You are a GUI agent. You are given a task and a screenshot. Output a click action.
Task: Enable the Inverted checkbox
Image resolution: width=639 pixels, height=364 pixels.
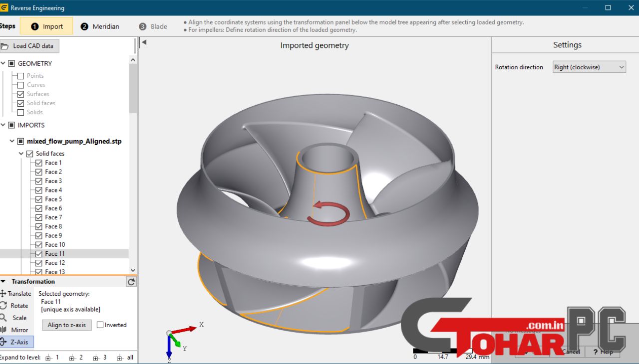(100, 325)
